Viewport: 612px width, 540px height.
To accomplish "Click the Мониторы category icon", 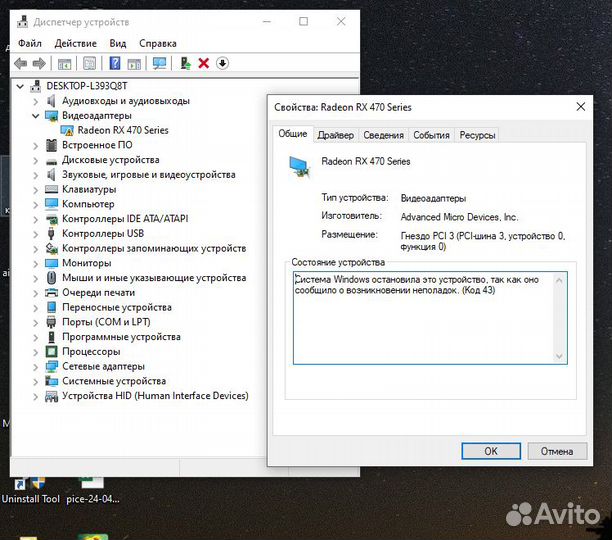I will coord(52,263).
